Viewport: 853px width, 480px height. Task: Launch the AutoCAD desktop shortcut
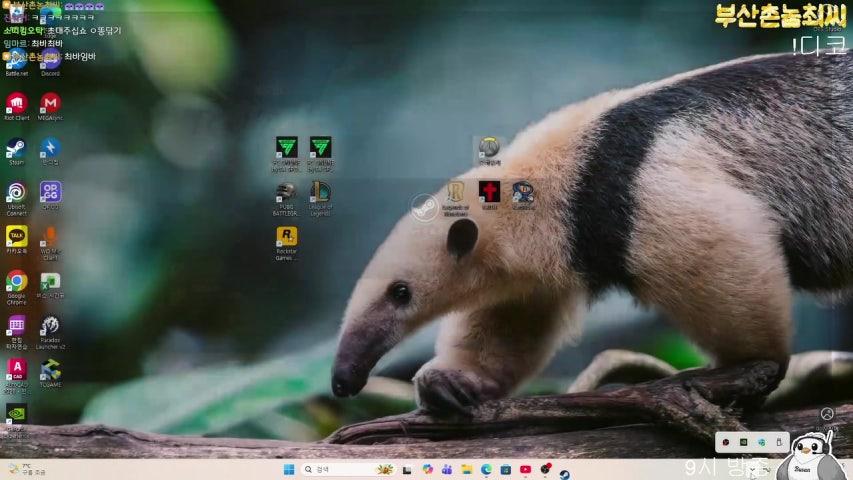16,369
